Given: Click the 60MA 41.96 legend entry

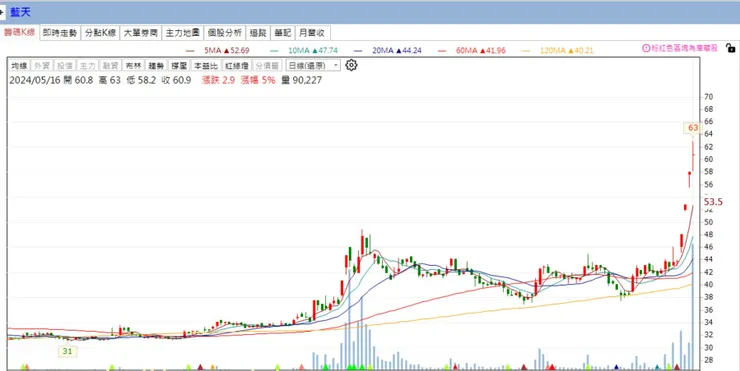Looking at the screenshot, I should (472, 50).
